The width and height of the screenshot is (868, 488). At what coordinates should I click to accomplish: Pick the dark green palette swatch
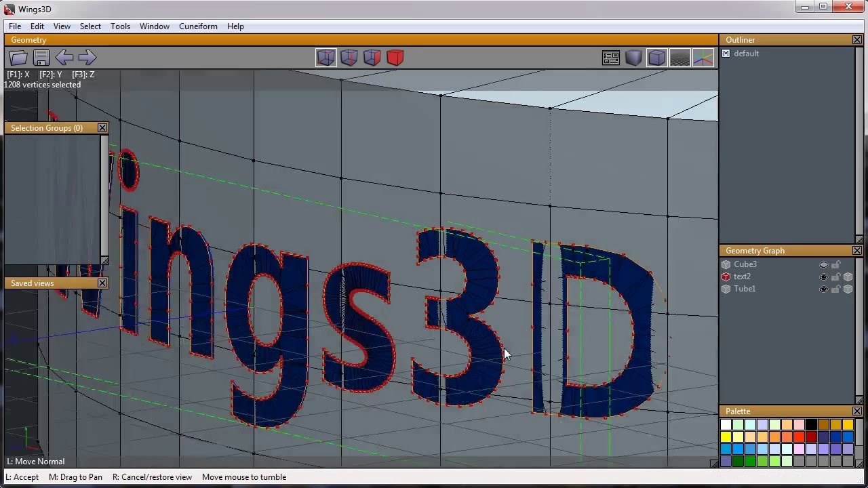pyautogui.click(x=738, y=461)
